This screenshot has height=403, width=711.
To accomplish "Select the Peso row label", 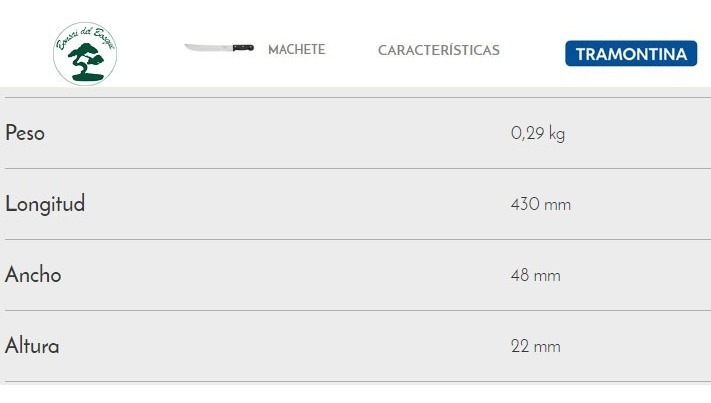I will [x=25, y=133].
